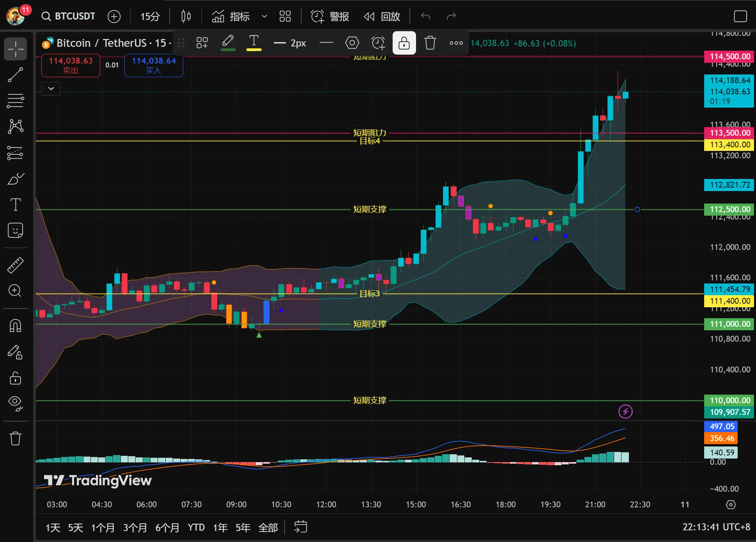
Task: Open the 指标 indicators dialog
Action: coord(231,16)
